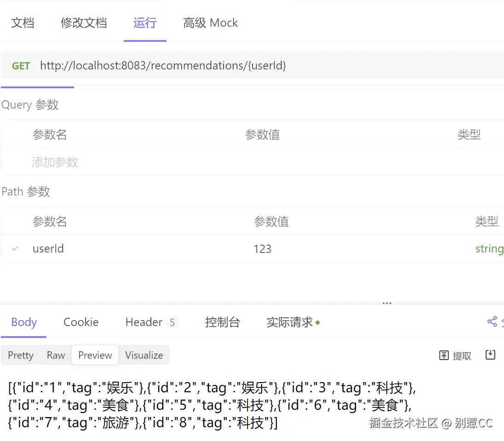This screenshot has width=504, height=441.
Task: View the Header tab showing 5 headers
Action: point(145,322)
